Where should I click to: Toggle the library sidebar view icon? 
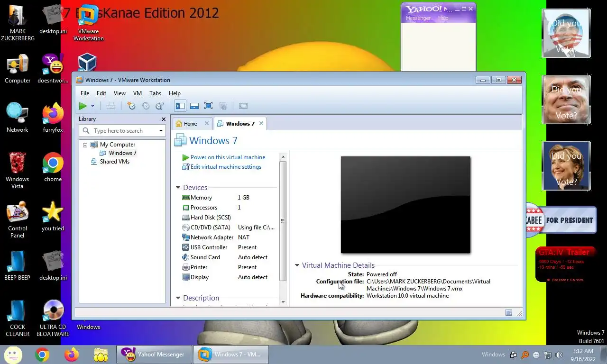pos(180,106)
